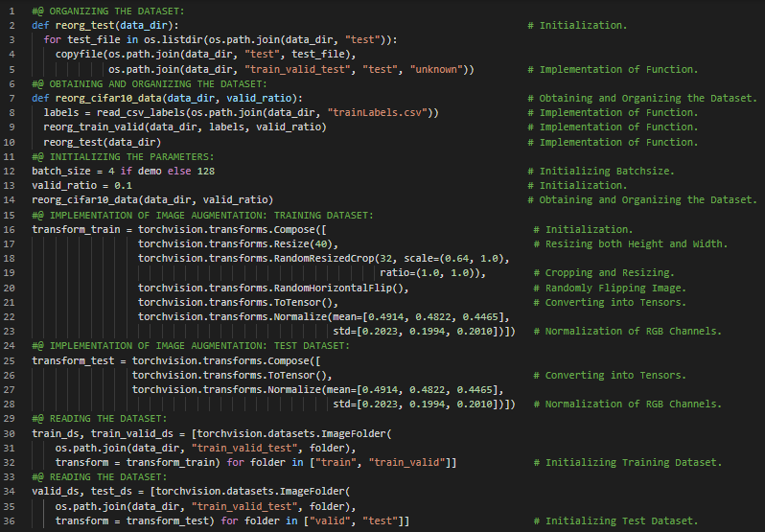Image resolution: width=765 pixels, height=532 pixels.
Task: Click line number 25 in the gutter
Action: pyautogui.click(x=9, y=360)
